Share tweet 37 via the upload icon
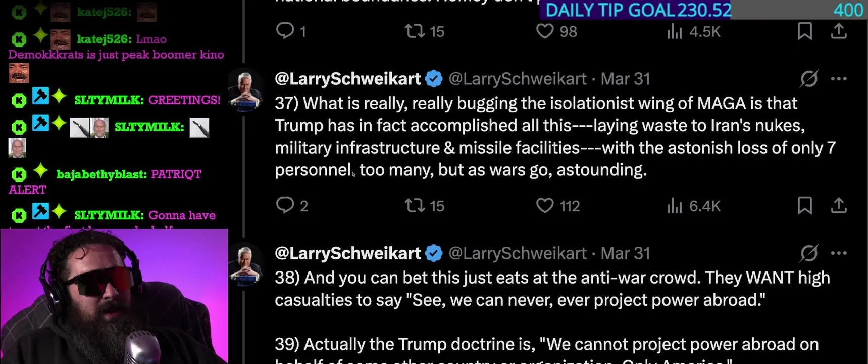This screenshot has height=364, width=868. click(x=839, y=205)
